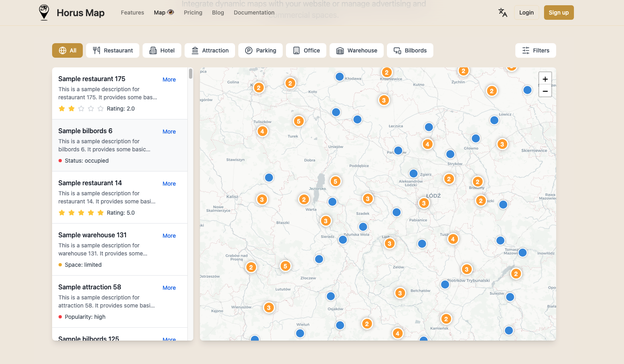Filter places by Warehouse
624x364 pixels.
tap(357, 50)
